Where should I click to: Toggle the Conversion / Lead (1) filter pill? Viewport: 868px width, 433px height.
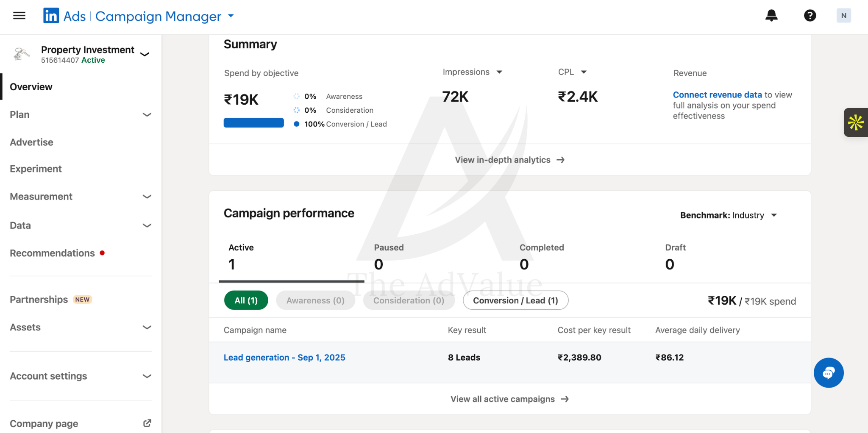click(x=515, y=300)
